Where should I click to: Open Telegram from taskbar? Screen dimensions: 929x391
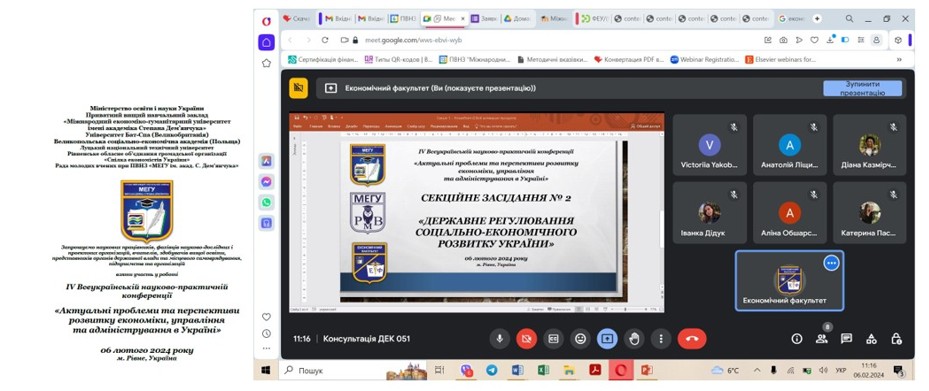click(x=491, y=370)
